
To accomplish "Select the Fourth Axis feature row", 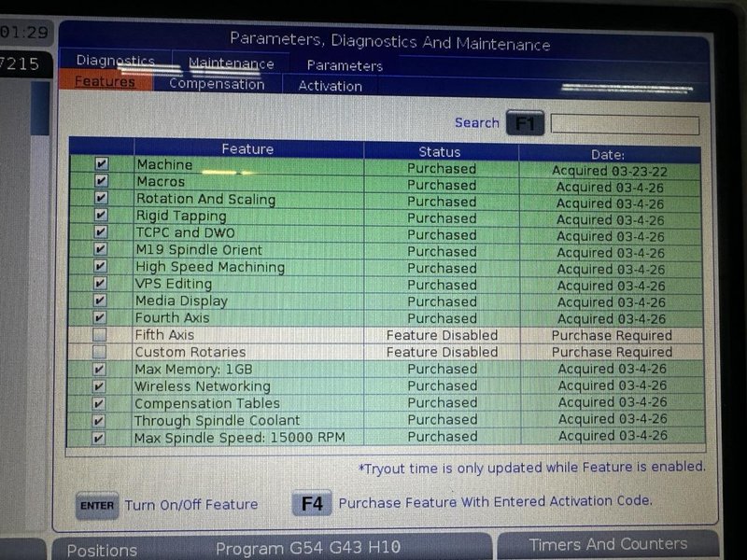I will click(173, 318).
